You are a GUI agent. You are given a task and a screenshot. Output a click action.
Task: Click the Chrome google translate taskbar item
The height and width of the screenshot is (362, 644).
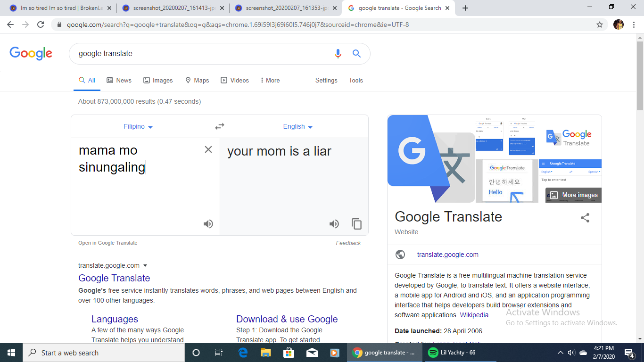tap(385, 353)
